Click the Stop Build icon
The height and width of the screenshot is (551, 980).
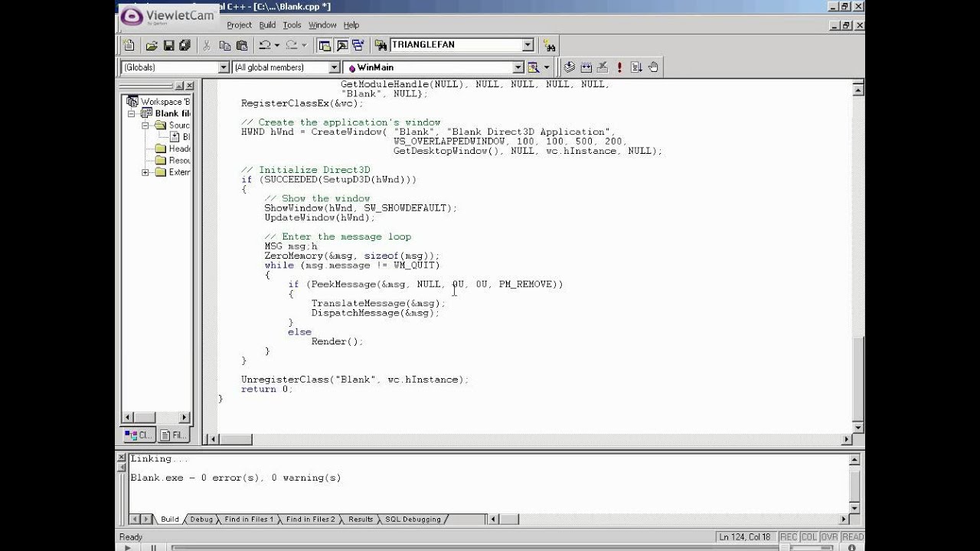coord(603,67)
